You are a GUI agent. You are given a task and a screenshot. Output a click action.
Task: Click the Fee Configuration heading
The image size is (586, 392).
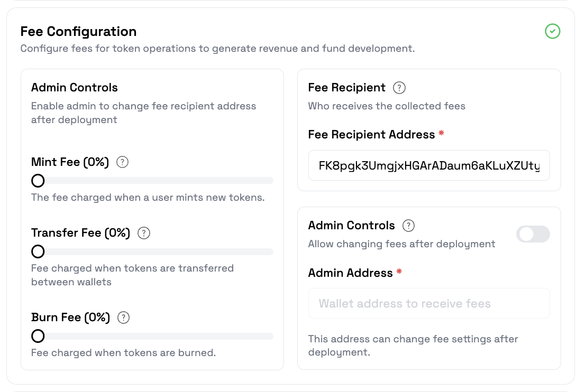click(x=78, y=31)
